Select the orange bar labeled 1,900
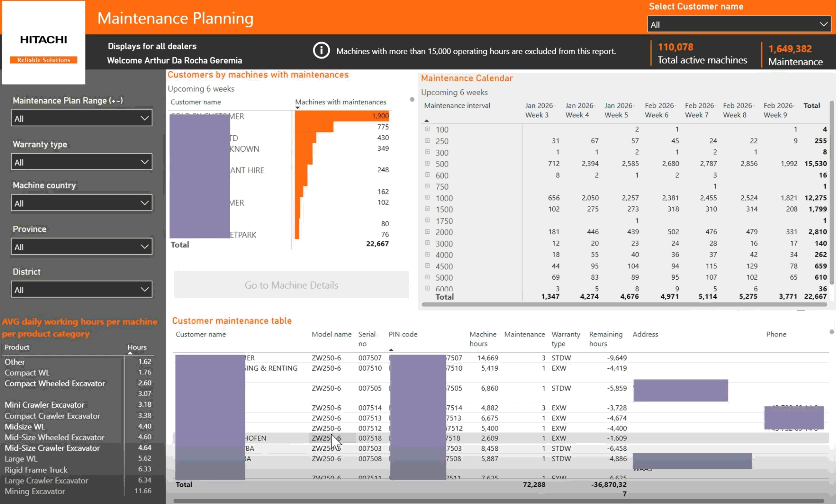 click(x=342, y=116)
